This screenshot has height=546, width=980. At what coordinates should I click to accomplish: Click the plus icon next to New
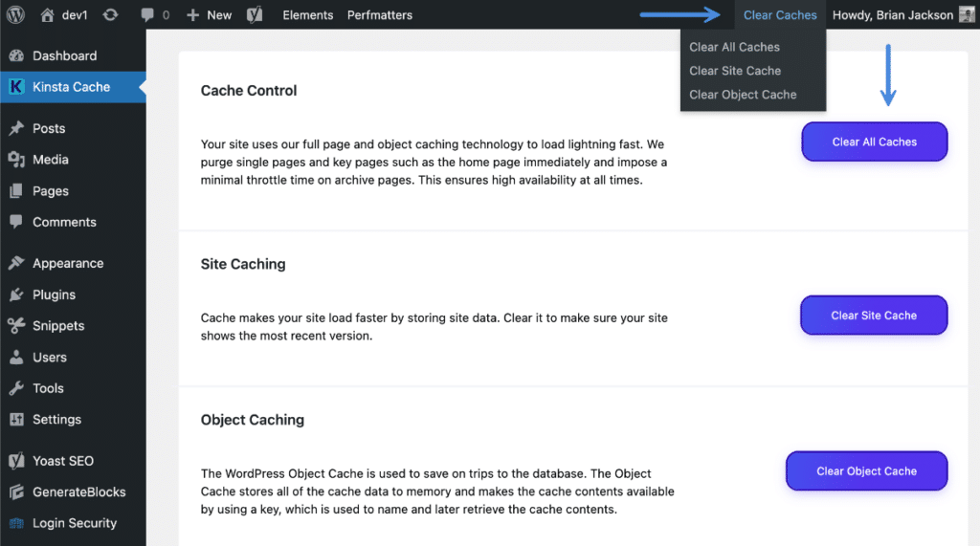[x=192, y=15]
